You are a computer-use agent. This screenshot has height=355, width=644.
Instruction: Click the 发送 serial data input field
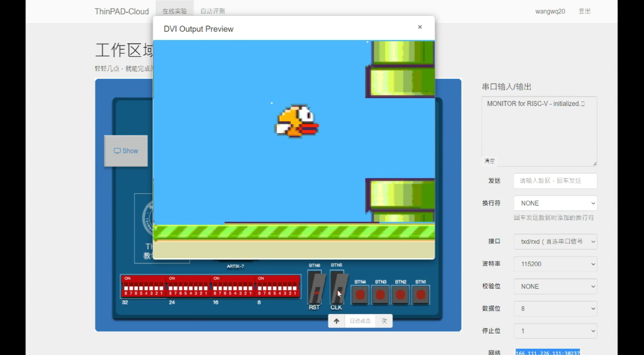[555, 181]
